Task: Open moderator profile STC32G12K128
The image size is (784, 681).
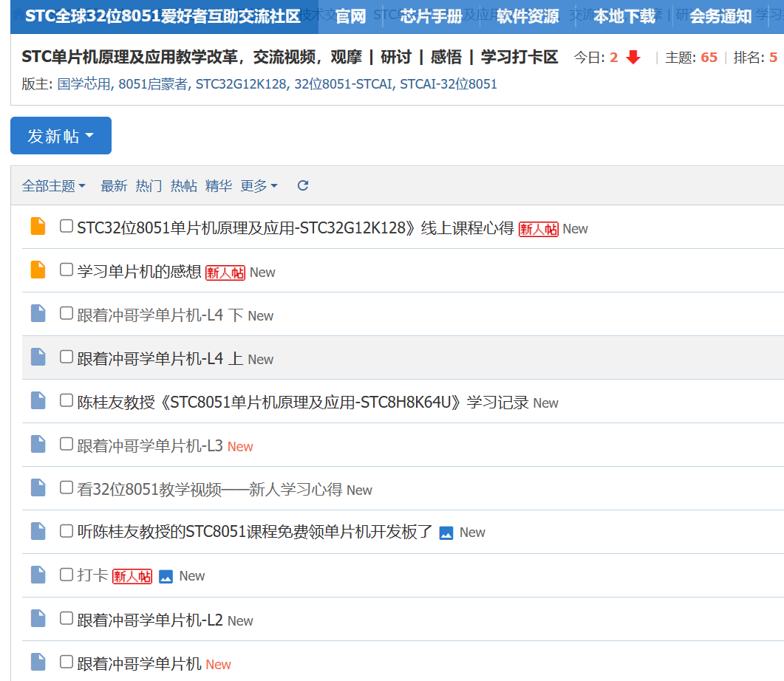Action: 241,84
